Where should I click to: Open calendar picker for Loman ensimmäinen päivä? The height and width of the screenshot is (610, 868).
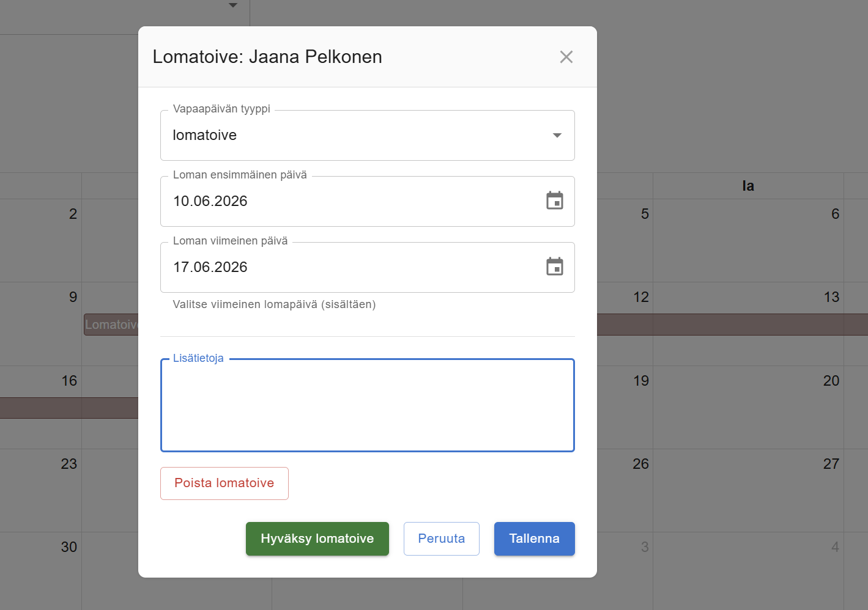555,200
